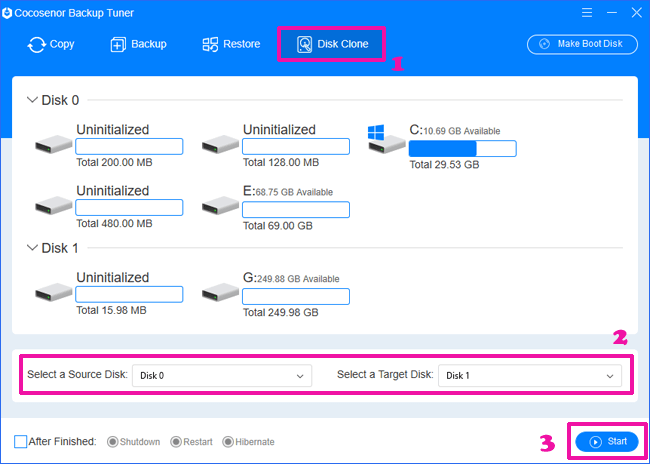Click the 200.00 MB partition usage bar
The height and width of the screenshot is (464, 650).
[x=129, y=146]
